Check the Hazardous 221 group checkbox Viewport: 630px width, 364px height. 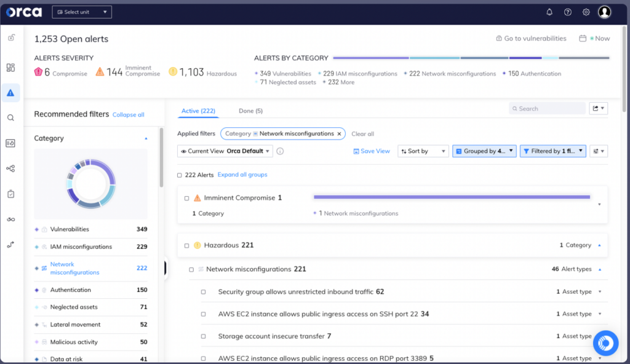186,245
